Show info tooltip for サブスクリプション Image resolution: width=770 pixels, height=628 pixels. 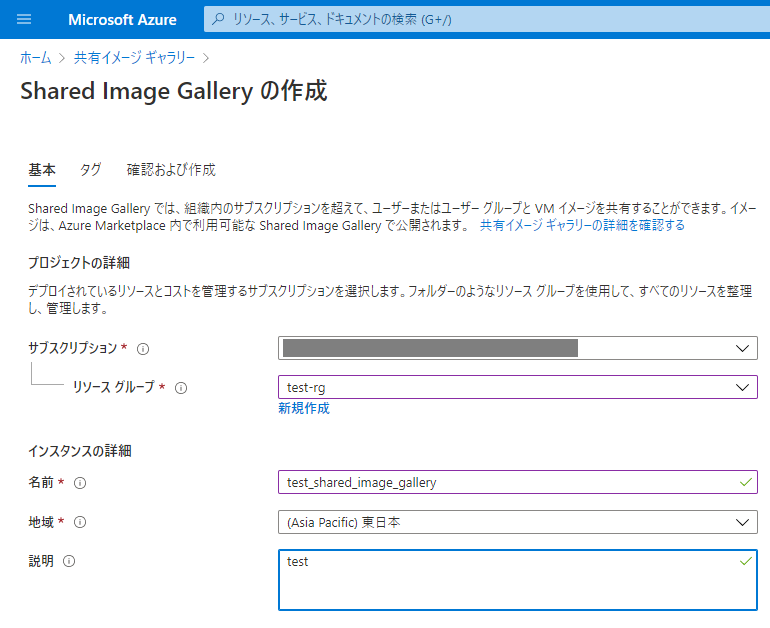click(143, 349)
